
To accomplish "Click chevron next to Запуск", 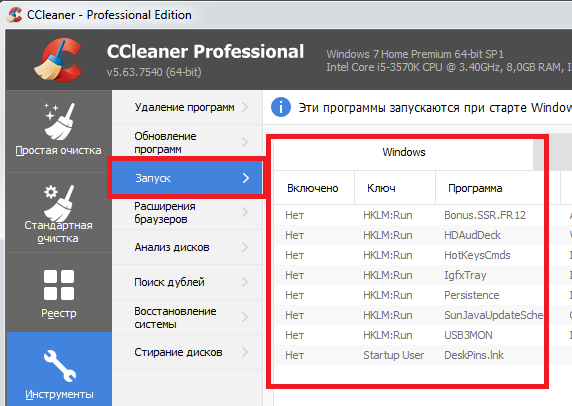I will coord(246,178).
